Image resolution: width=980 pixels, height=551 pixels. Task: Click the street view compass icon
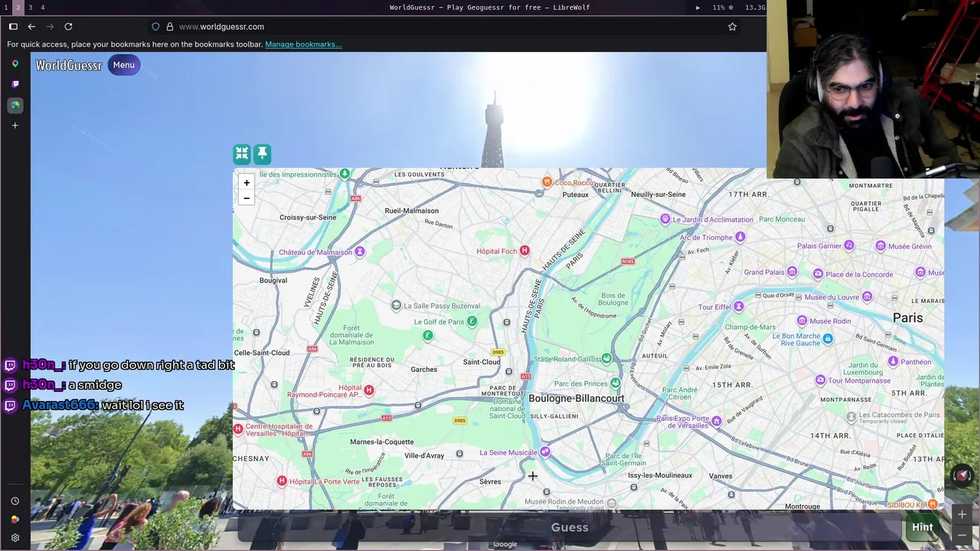click(x=962, y=475)
